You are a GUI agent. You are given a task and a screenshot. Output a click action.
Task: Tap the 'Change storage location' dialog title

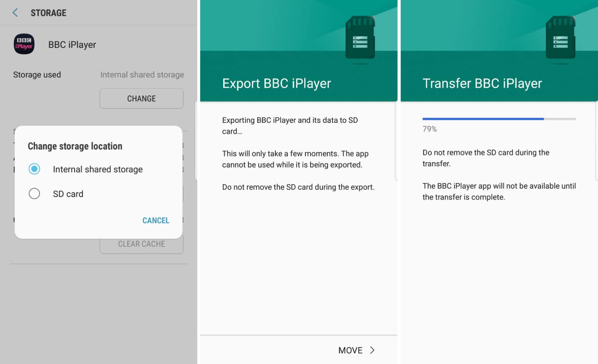click(75, 146)
